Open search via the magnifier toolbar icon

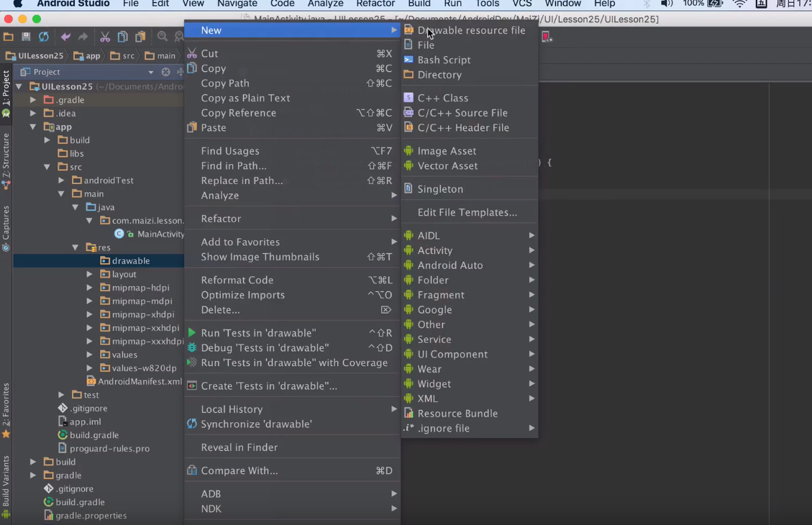[x=163, y=37]
